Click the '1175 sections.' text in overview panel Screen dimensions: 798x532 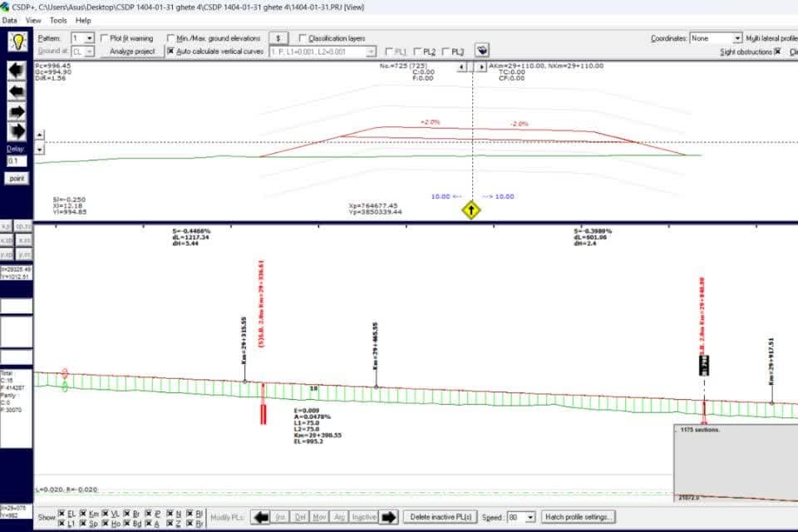(x=699, y=431)
